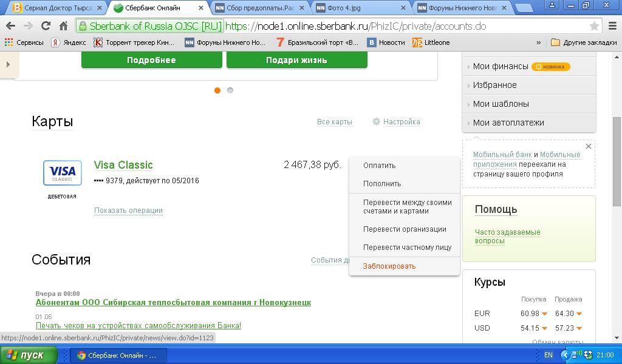622x364 pixels.
Task: Open the Сервисы apps shortcut
Action: 24,42
